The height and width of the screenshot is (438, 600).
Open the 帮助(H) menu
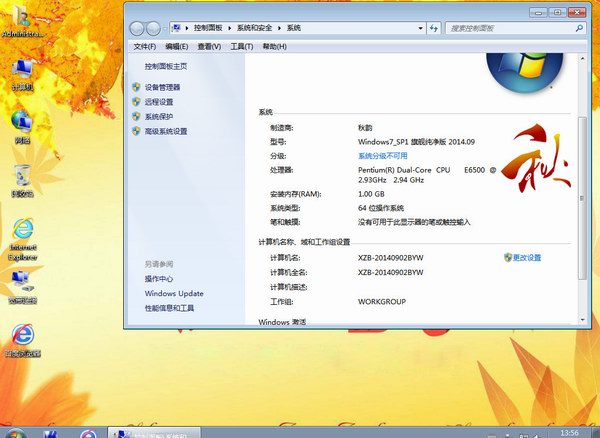pos(274,46)
